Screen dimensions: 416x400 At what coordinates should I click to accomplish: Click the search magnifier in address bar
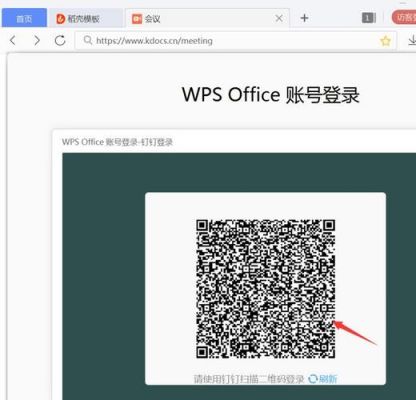click(x=88, y=40)
